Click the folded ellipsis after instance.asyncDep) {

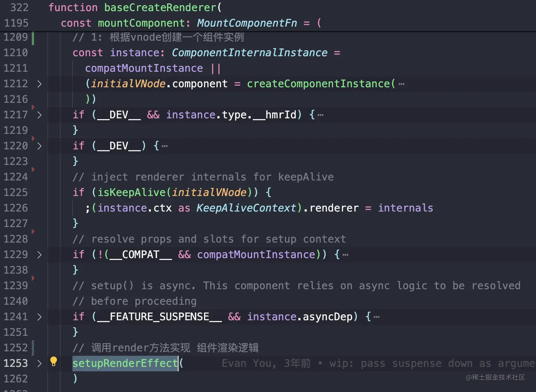(377, 317)
